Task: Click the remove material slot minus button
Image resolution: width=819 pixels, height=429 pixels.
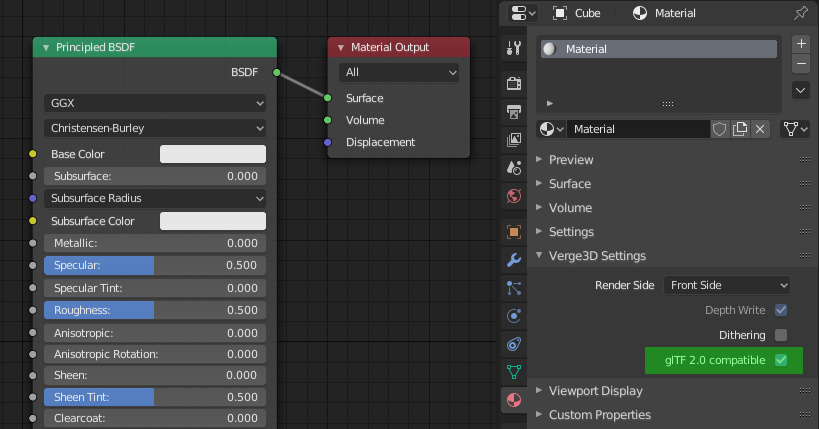Action: [801, 64]
